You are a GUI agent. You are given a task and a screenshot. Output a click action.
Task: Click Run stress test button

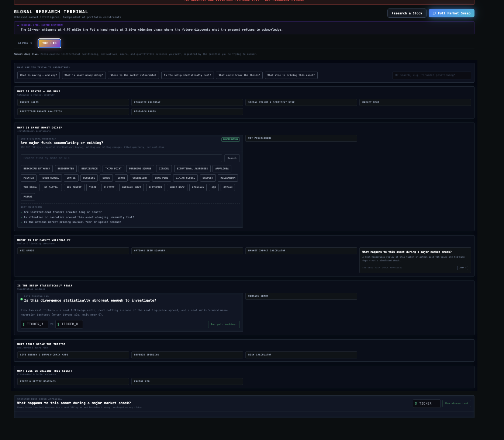(457, 403)
